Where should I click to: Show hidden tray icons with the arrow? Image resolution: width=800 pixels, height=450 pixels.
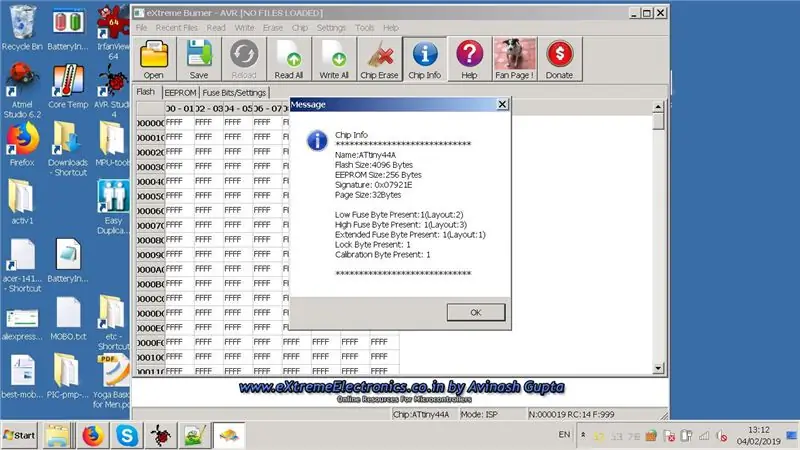tap(583, 435)
